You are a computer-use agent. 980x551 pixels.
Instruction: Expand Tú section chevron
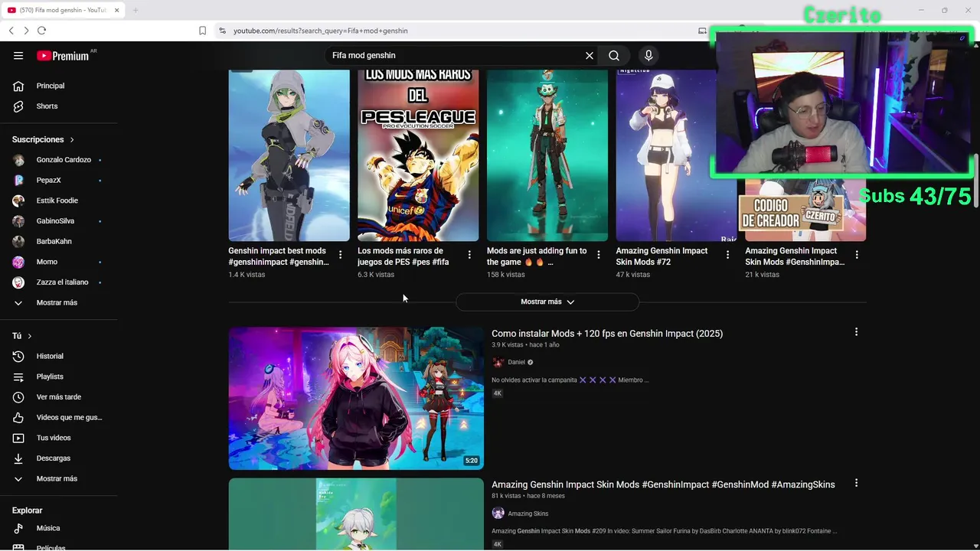pos(29,336)
